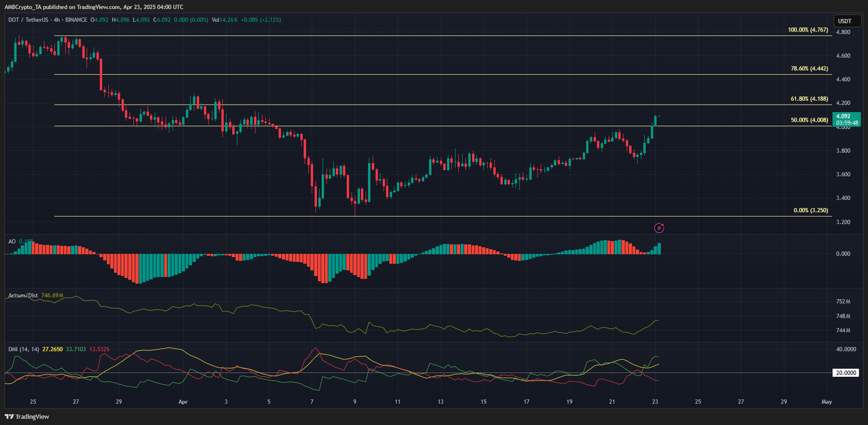Select the Accum/Dist indicator label
The image size is (868, 425).
tap(23, 295)
